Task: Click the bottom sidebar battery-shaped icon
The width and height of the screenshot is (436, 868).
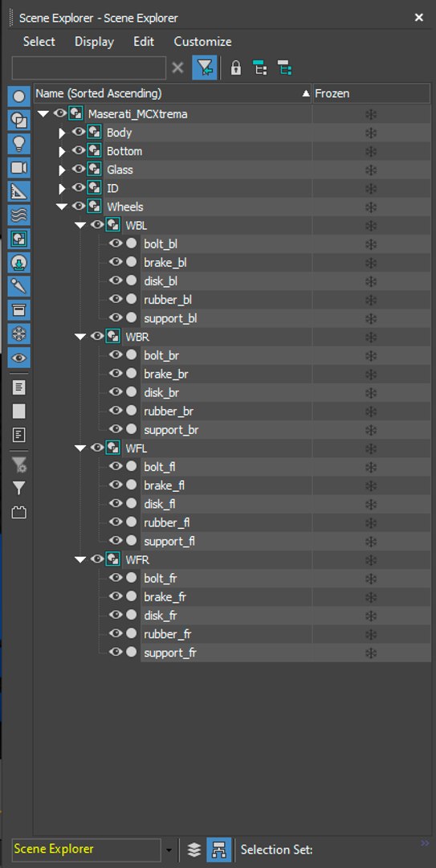Action: 18,513
